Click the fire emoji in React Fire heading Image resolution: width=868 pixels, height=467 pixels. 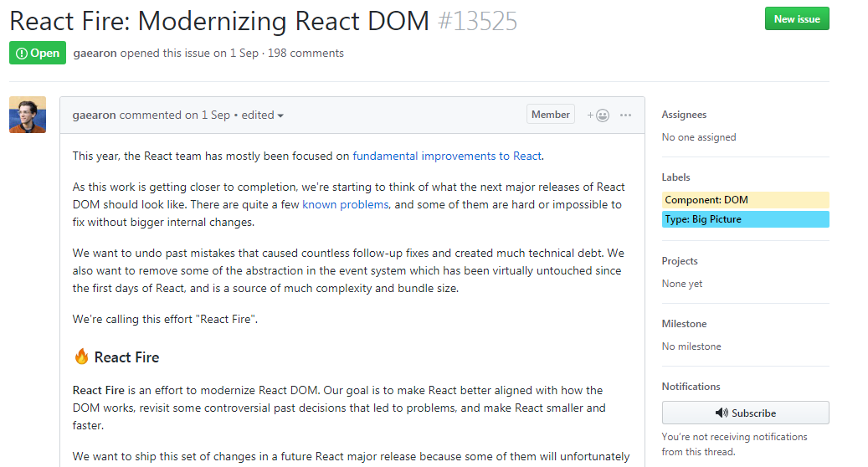[81, 357]
